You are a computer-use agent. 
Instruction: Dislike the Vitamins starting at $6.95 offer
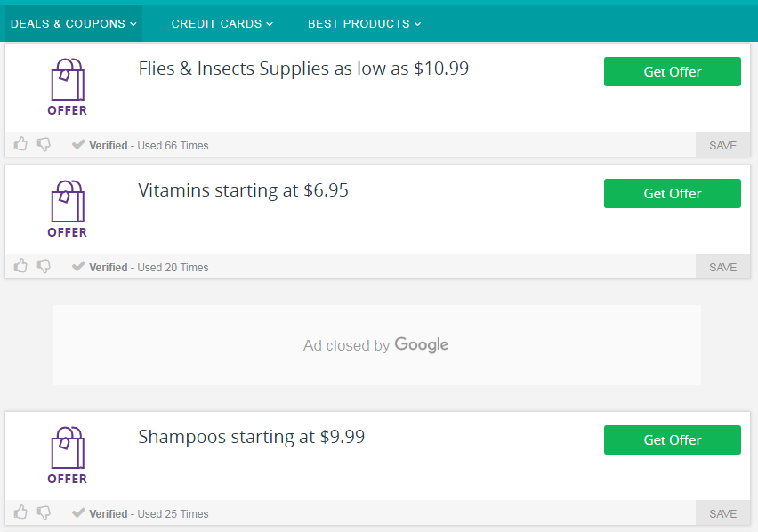point(44,266)
